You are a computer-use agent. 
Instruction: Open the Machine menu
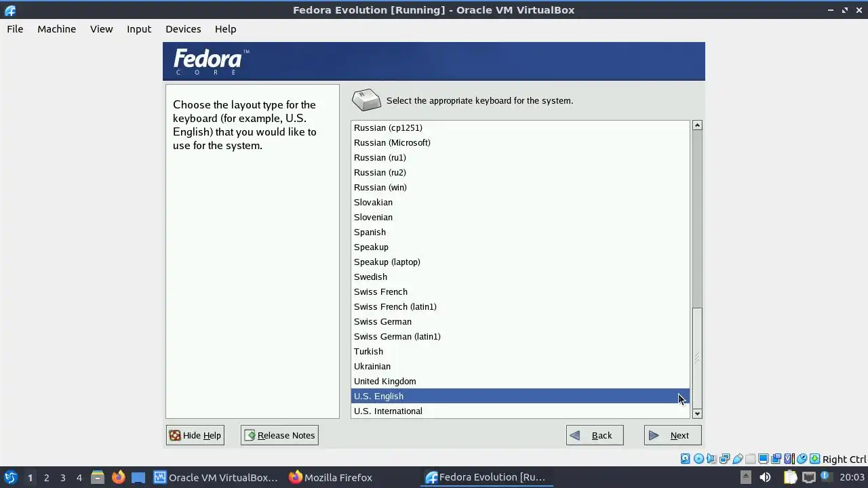pos(56,29)
